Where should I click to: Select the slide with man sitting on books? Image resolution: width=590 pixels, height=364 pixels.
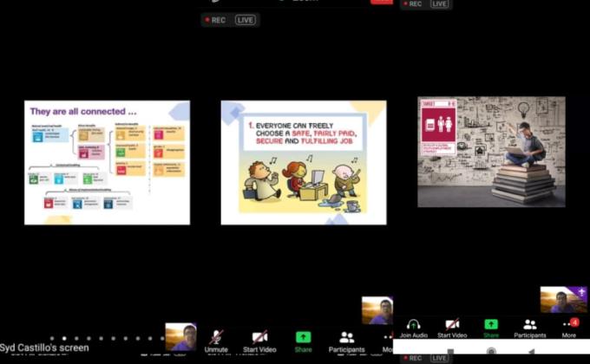pyautogui.click(x=491, y=152)
